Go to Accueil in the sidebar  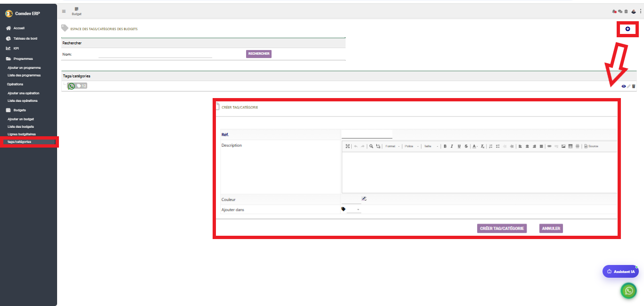[19, 28]
